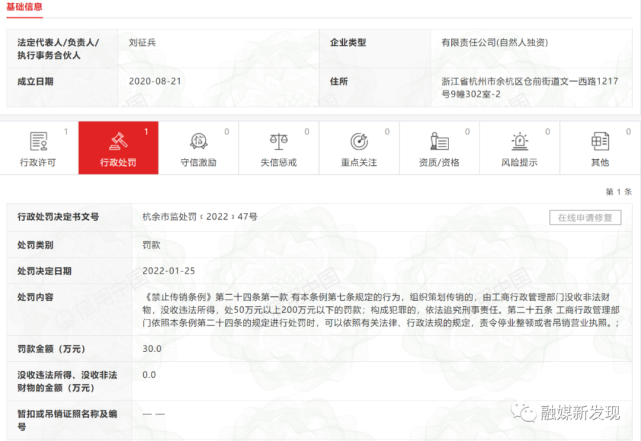Image resolution: width=641 pixels, height=441 pixels.
Task: Click the count badge on 行政处罚 tab
Action: point(146,131)
